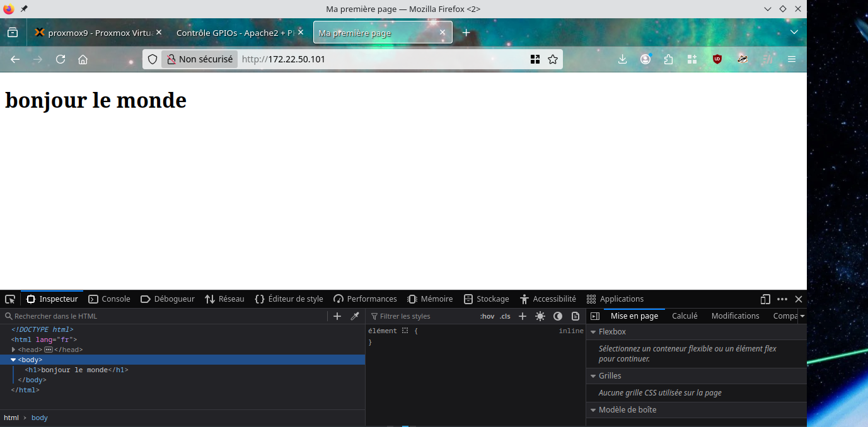
Task: Toggle the .cls classes panel
Action: coord(505,316)
